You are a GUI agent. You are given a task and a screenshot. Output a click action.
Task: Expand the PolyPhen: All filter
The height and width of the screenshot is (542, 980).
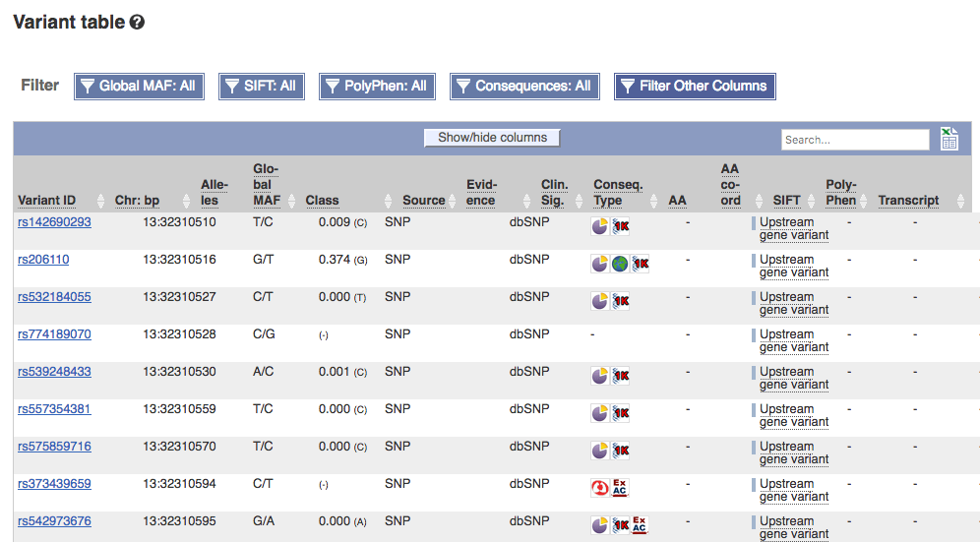377,87
